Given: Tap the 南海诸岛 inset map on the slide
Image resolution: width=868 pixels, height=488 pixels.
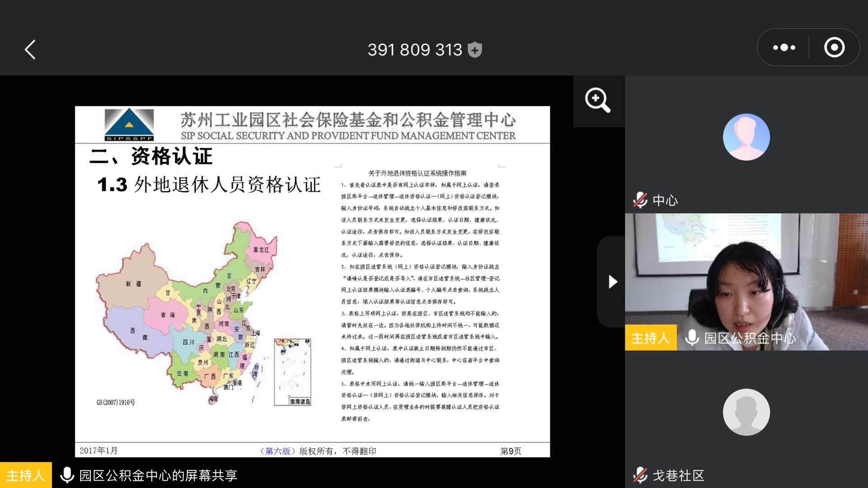Looking at the screenshot, I should (x=292, y=372).
